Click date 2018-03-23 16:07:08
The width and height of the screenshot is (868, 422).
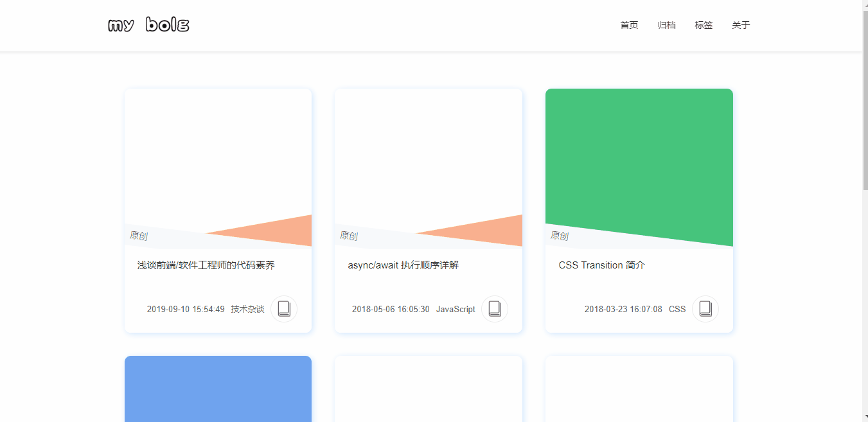pos(623,309)
